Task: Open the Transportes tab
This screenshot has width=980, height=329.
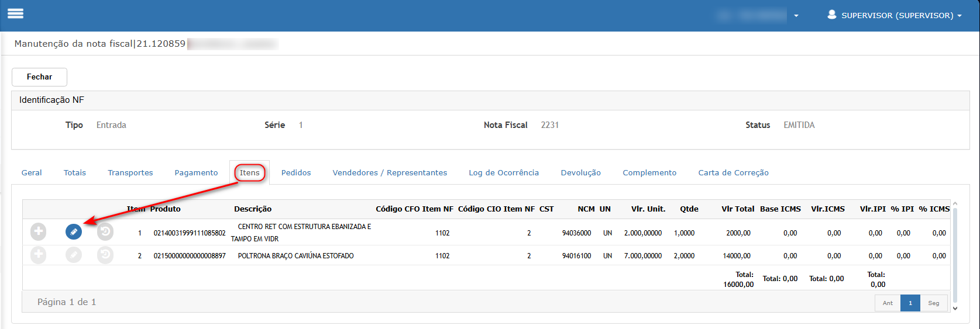Action: [x=130, y=172]
